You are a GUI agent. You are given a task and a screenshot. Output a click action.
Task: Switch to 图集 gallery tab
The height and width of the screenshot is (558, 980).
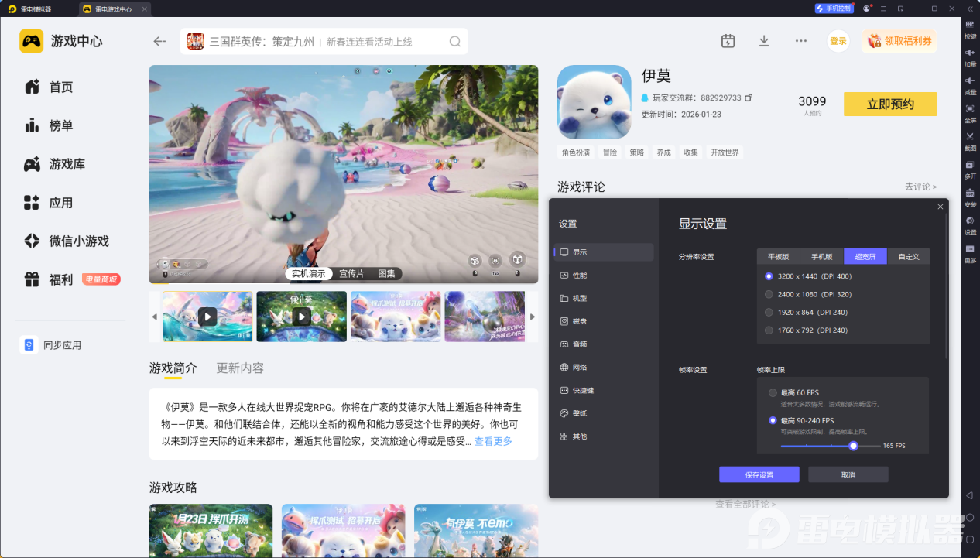386,273
